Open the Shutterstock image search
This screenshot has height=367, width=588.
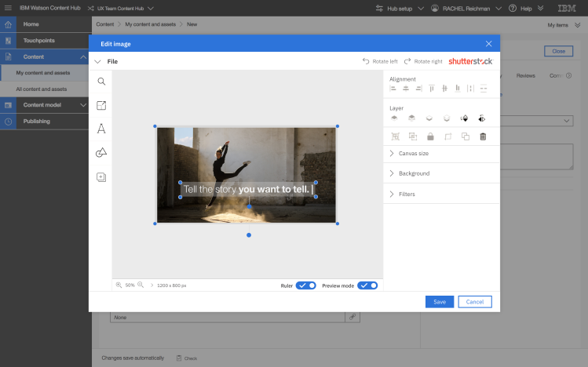coord(470,61)
